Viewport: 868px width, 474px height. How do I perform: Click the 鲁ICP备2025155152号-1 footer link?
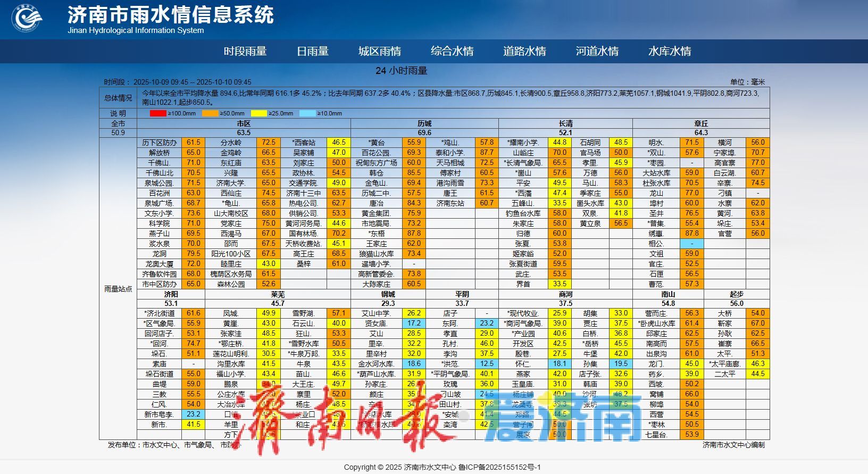499,467
